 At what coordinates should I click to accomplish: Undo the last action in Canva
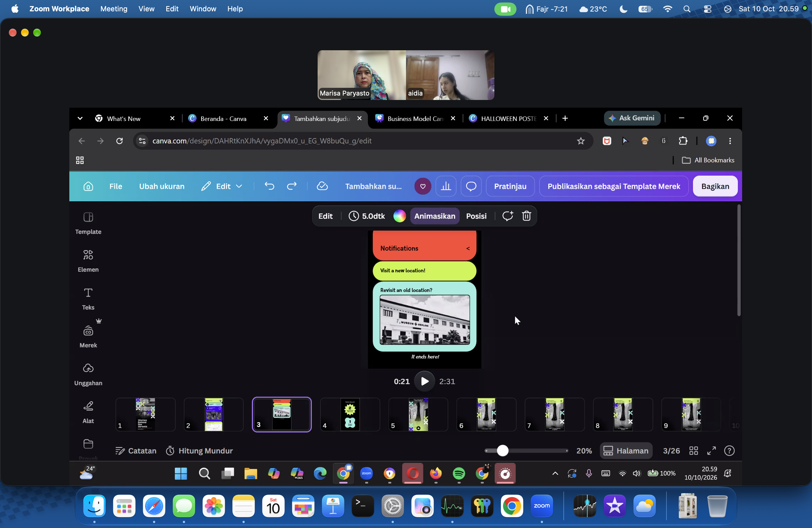point(269,186)
